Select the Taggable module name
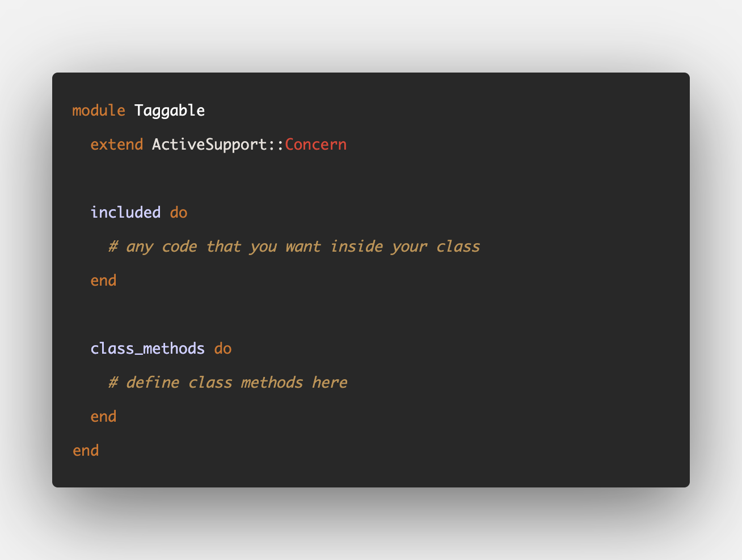 (170, 111)
